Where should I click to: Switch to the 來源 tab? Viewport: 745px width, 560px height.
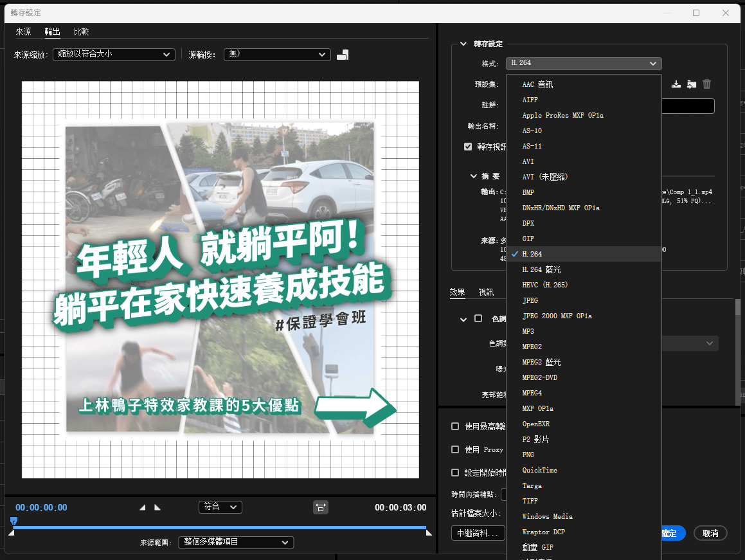[x=23, y=31]
